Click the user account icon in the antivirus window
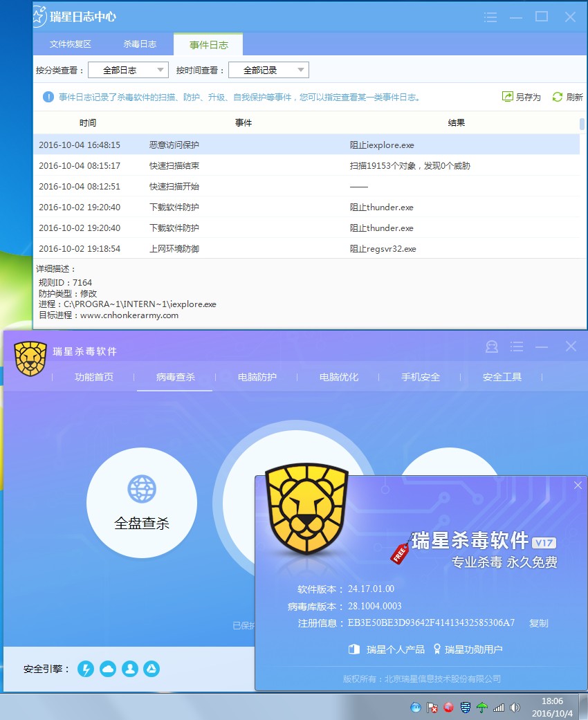Screen dimensions: 588x720 [x=492, y=347]
